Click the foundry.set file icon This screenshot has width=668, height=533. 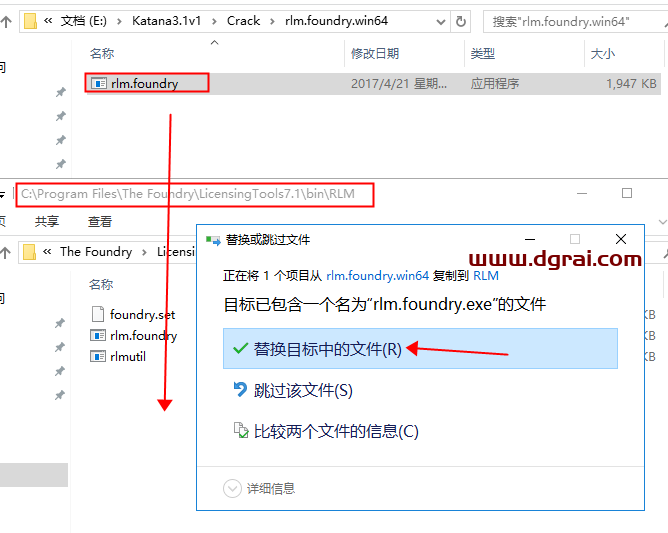[x=98, y=314]
